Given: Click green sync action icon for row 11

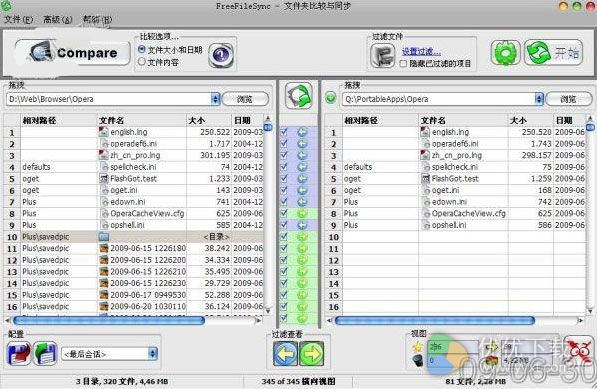Looking at the screenshot, I should tap(302, 249).
